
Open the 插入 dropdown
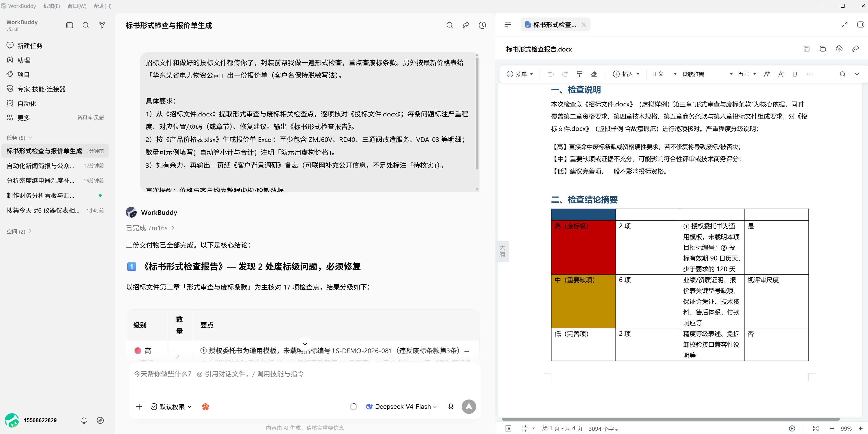[626, 74]
